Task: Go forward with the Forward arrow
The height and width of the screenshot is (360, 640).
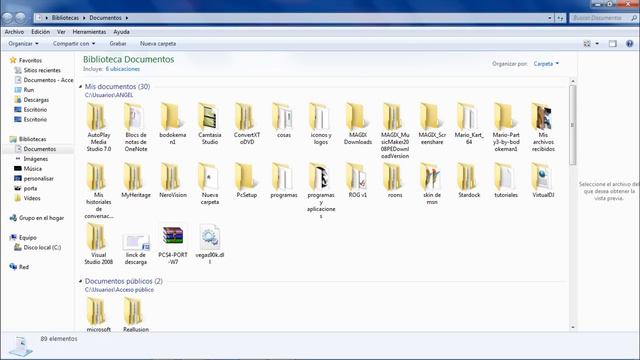Action: pos(20,18)
